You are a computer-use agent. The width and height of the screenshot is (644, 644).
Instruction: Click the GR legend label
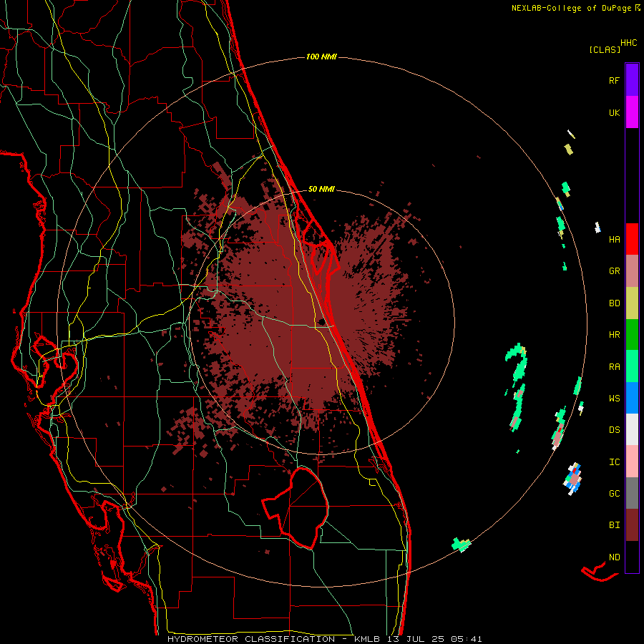614,271
